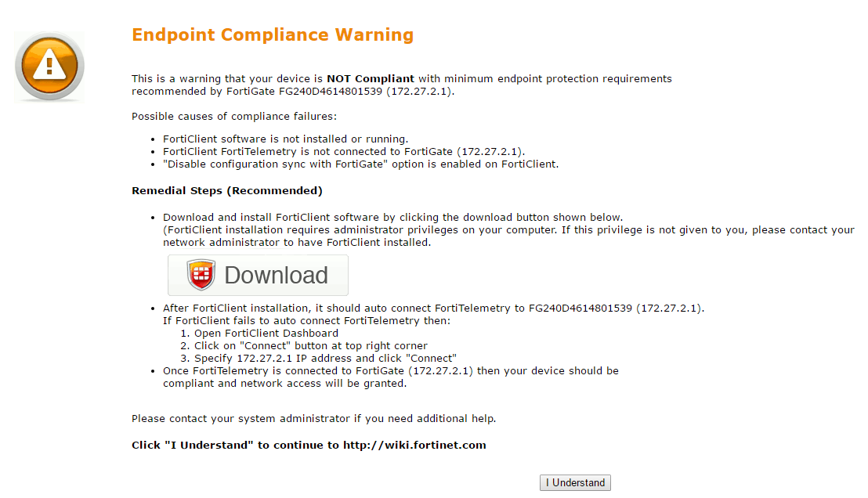
Task: Click the FortiTelemetry is not connected bullet
Action: coord(343,152)
